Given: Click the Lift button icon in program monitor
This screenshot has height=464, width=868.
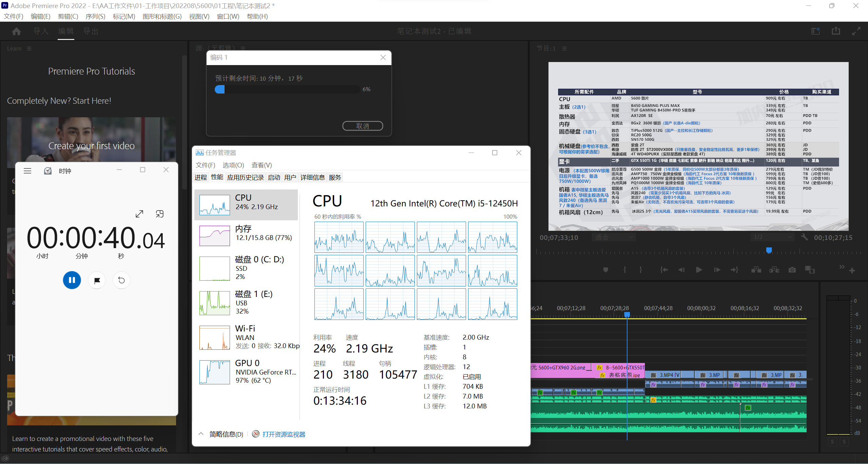Looking at the screenshot, I should click(x=756, y=270).
